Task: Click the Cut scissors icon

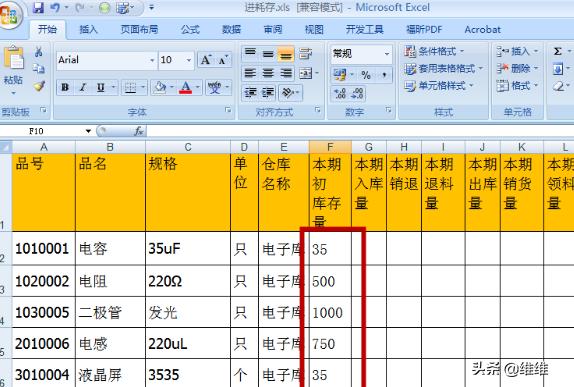Action: (x=39, y=52)
